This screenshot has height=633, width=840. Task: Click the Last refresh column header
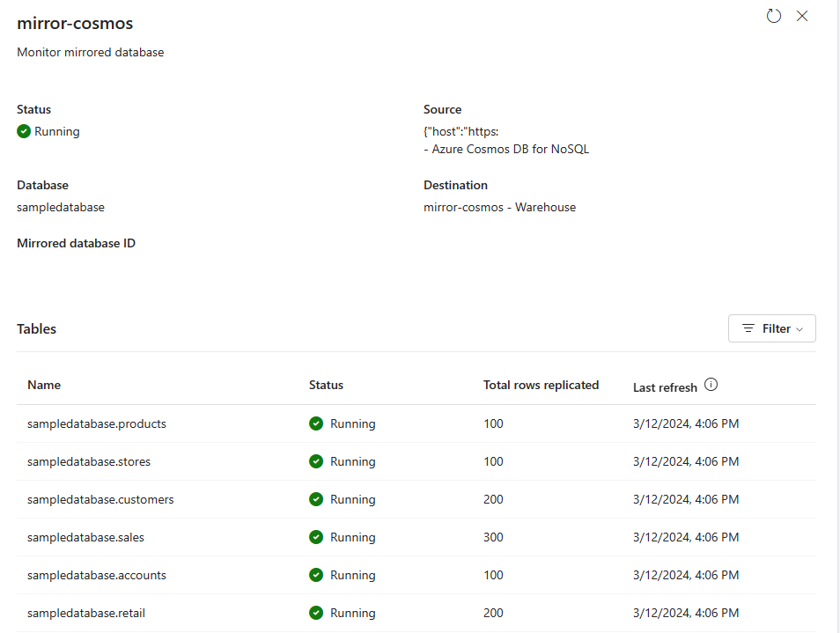(x=665, y=387)
